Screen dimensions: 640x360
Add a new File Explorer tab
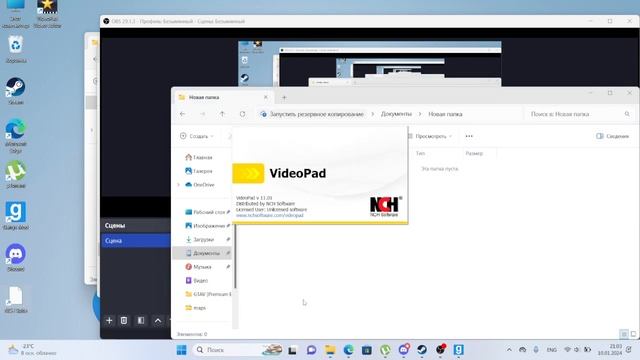[284, 97]
